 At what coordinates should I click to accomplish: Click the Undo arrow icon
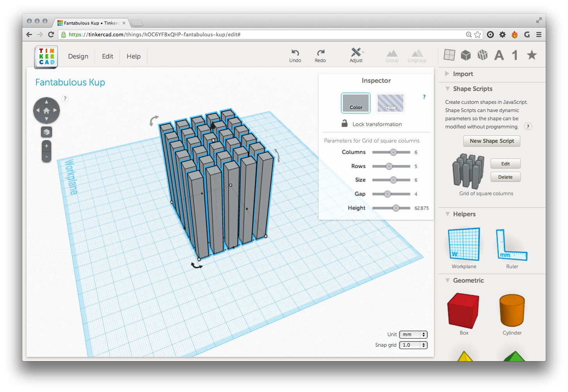(295, 53)
